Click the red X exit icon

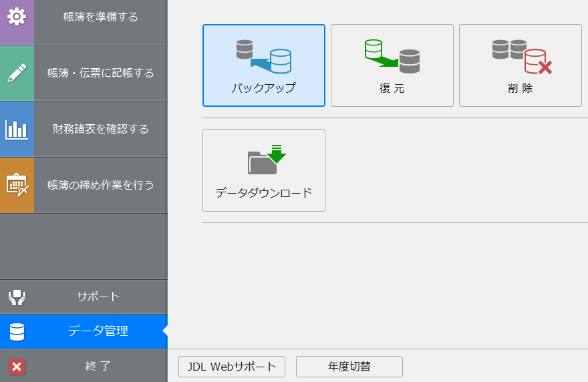point(17,366)
